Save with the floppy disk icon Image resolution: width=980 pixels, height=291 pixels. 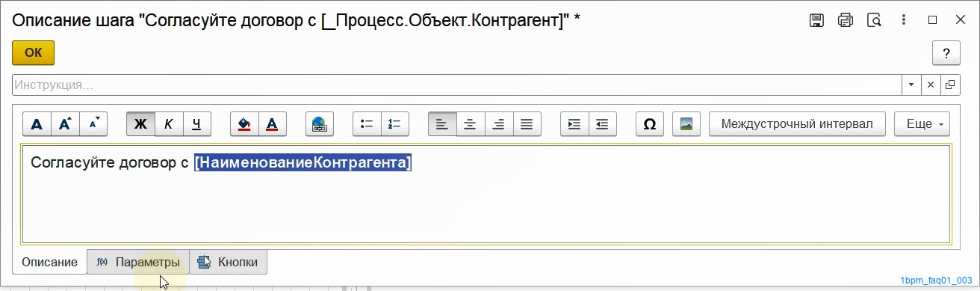pos(817,20)
